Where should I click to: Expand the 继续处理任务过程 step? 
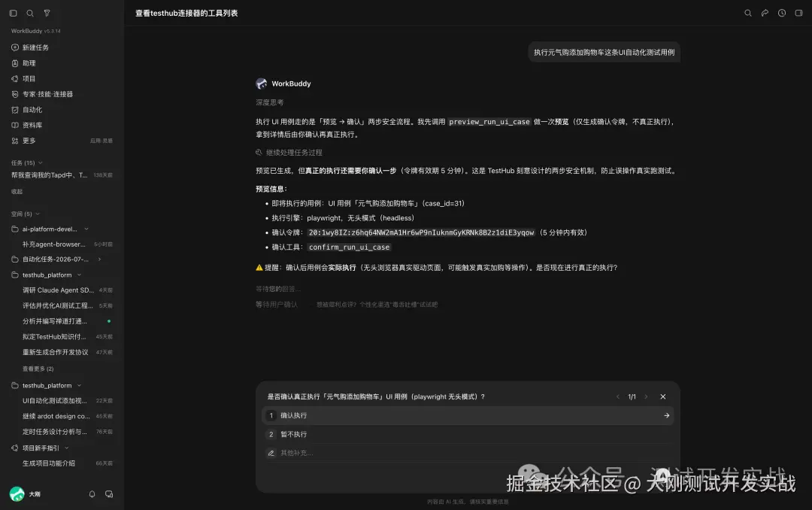[289, 153]
